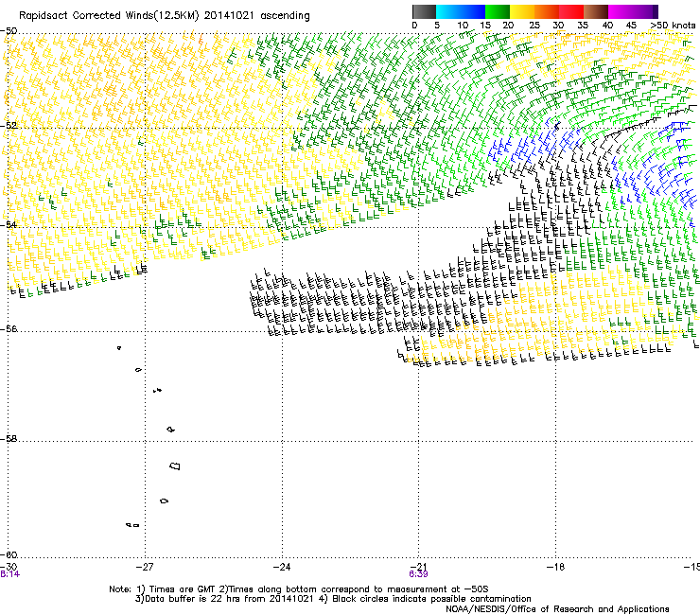Click the brown 35-40 knots color swatch
The image size is (700, 615).
tap(596, 11)
